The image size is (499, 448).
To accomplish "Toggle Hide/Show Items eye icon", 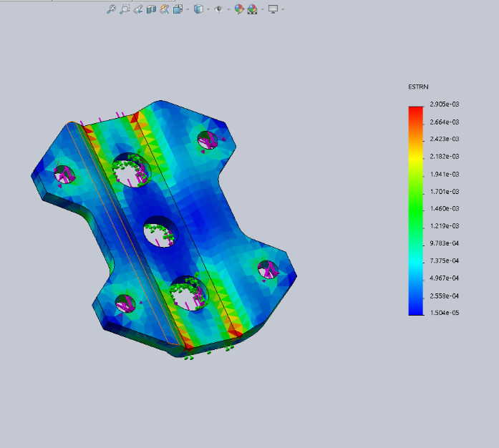I will point(218,9).
